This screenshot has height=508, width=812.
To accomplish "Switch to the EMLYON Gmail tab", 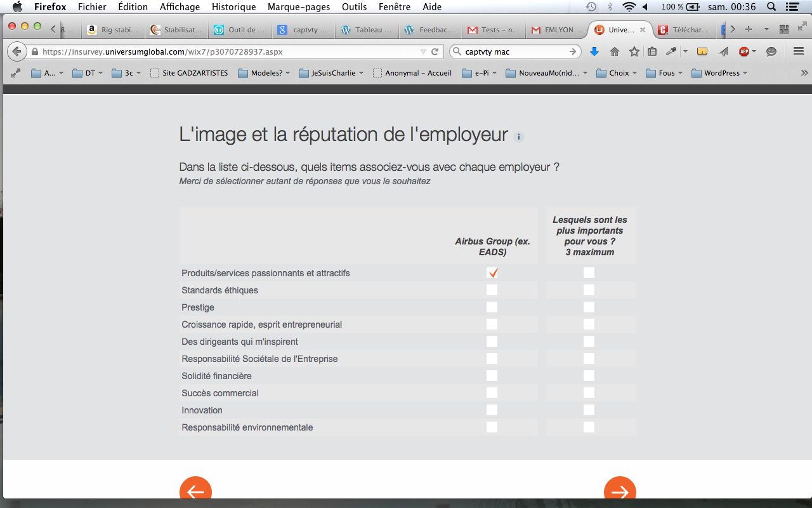I will (556, 30).
